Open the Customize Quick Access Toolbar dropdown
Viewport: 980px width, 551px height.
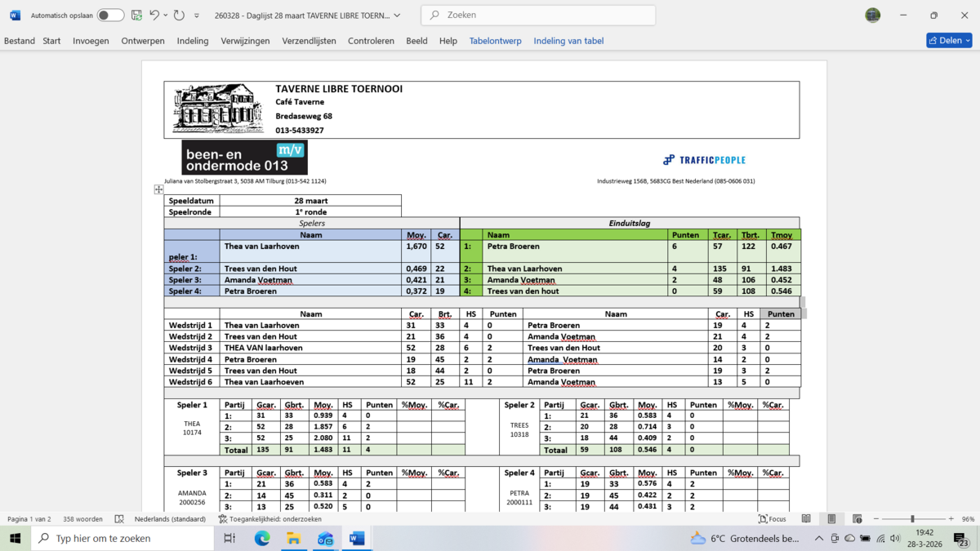tap(197, 16)
